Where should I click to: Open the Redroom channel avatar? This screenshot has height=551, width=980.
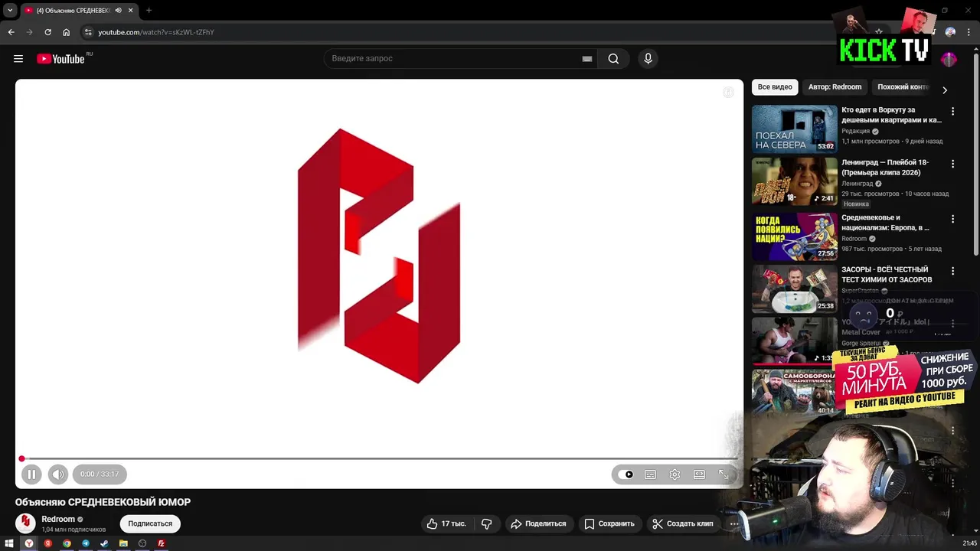26,523
